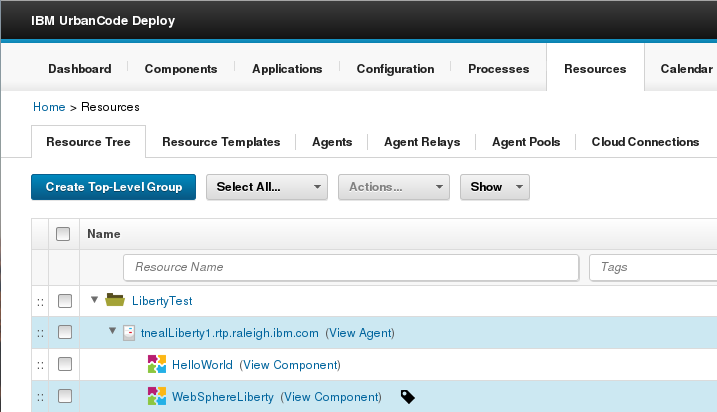
Task: Open the Show dropdown menu
Action: pyautogui.click(x=494, y=187)
